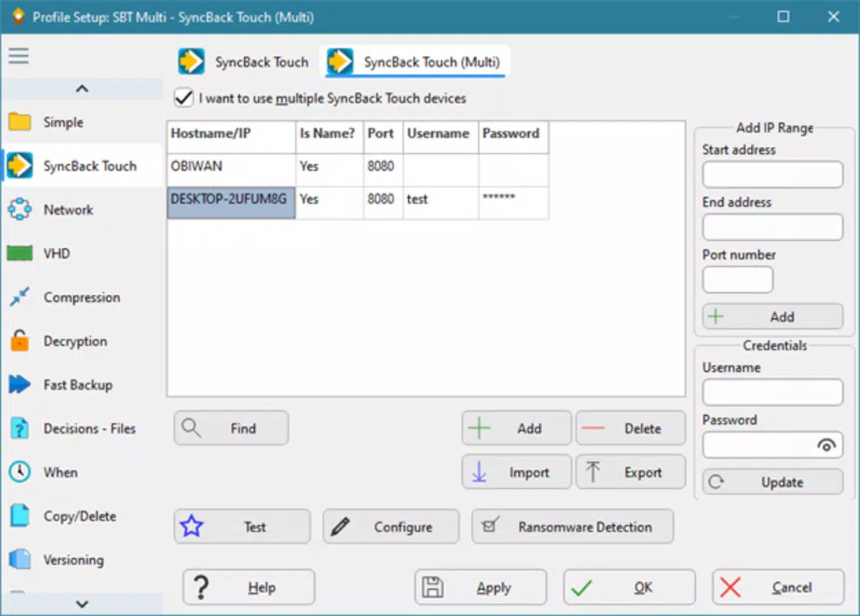Click the Port column header

coord(383,137)
